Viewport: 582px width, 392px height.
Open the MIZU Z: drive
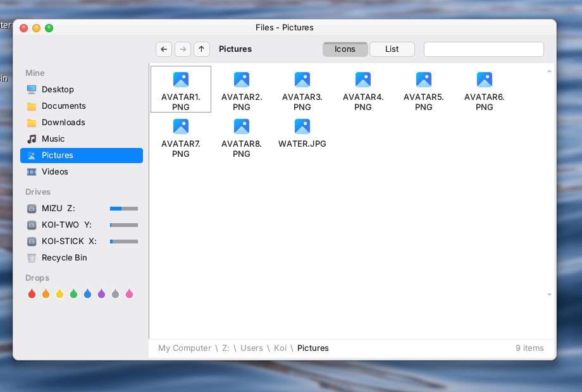pos(82,209)
